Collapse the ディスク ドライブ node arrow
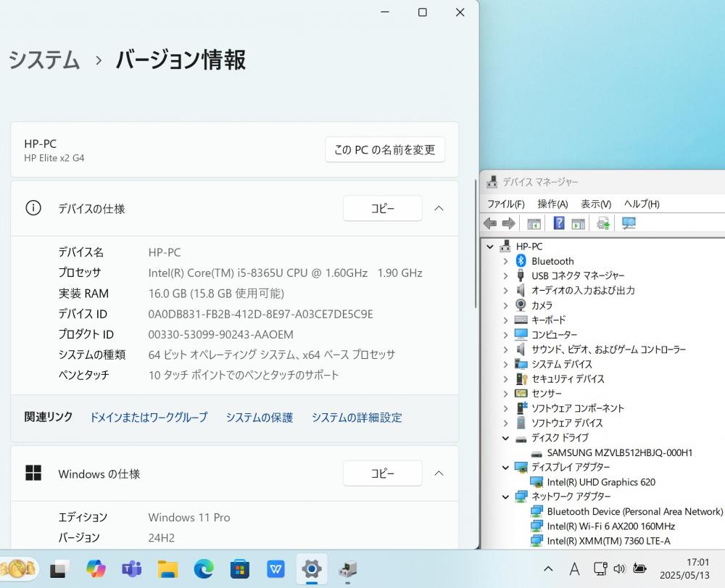Image resolution: width=725 pixels, height=588 pixels. coord(505,438)
